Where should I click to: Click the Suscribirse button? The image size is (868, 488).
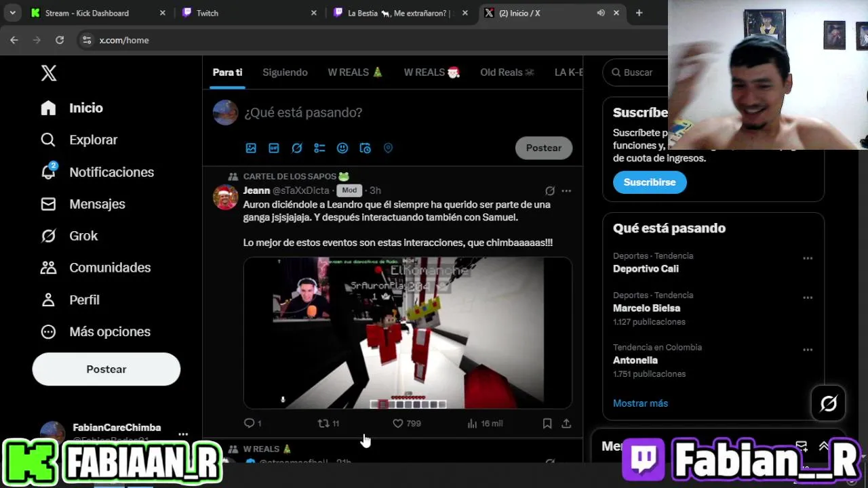point(650,182)
